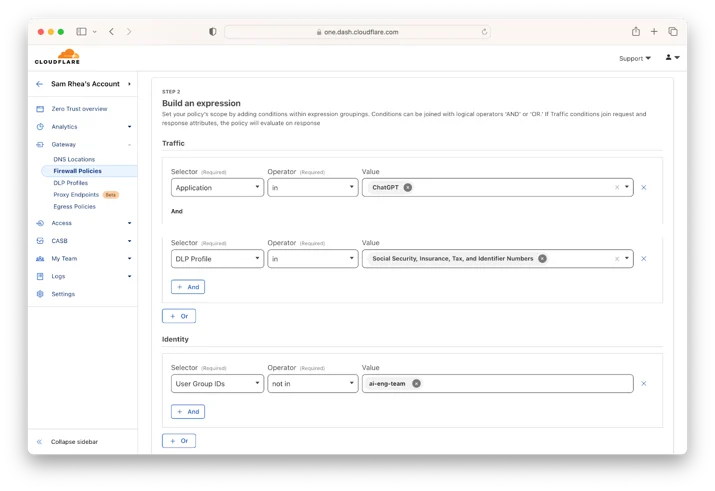
Task: Select Egress Policies menu item
Action: click(74, 207)
